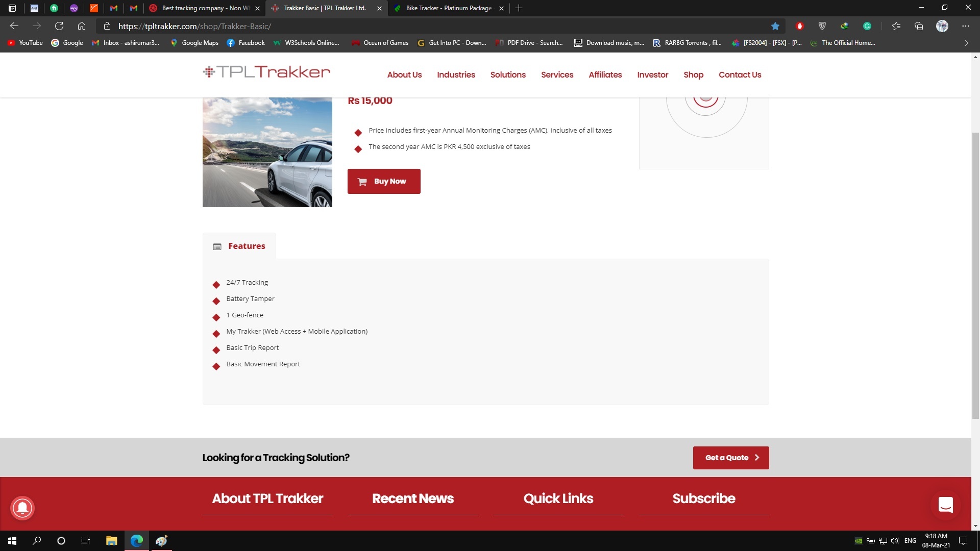Click the car product image
The width and height of the screenshot is (980, 551).
coord(267,152)
